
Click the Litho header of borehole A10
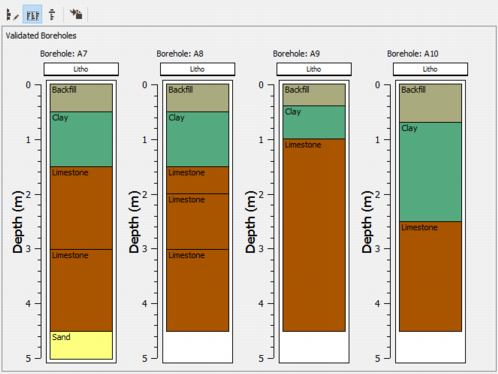(x=430, y=69)
